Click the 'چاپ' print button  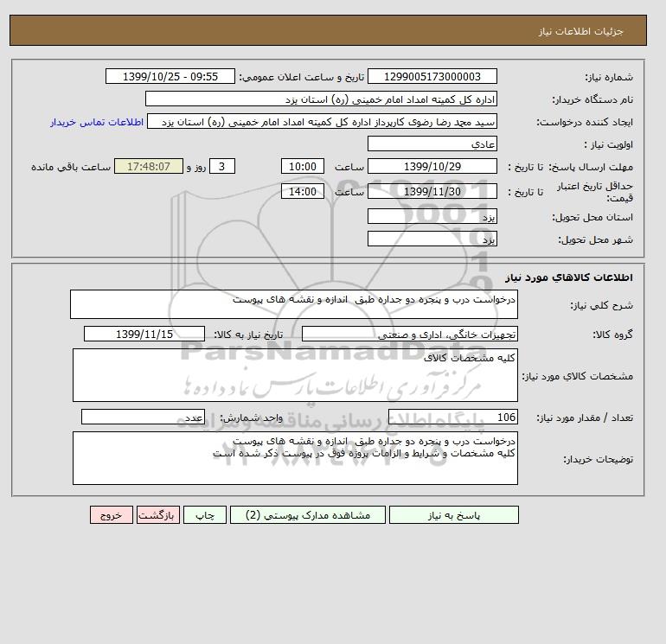205,514
